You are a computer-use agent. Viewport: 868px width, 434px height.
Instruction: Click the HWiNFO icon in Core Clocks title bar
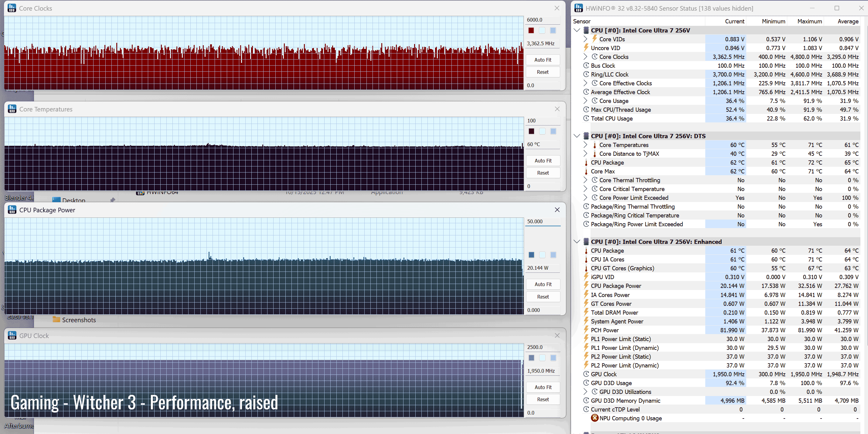[x=12, y=8]
